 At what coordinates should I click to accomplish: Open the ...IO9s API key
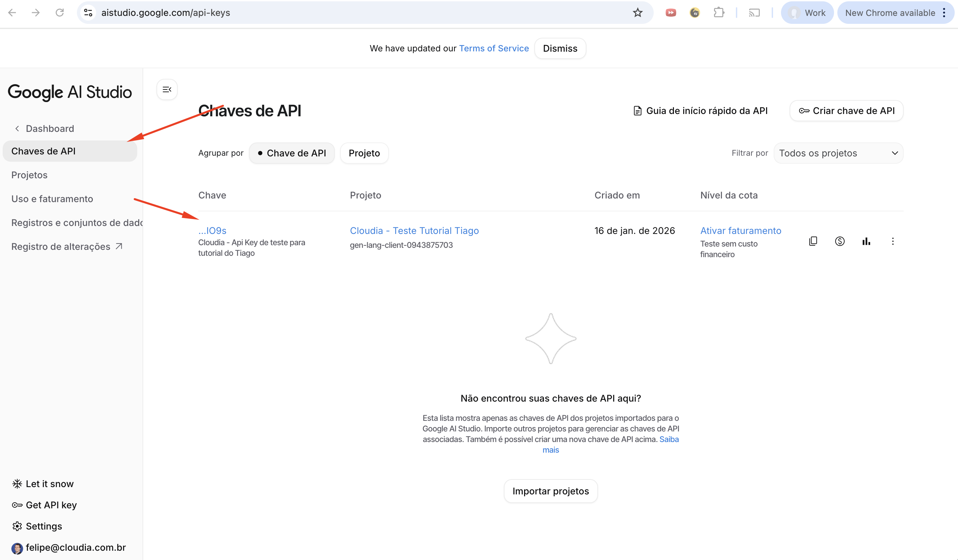click(x=212, y=231)
